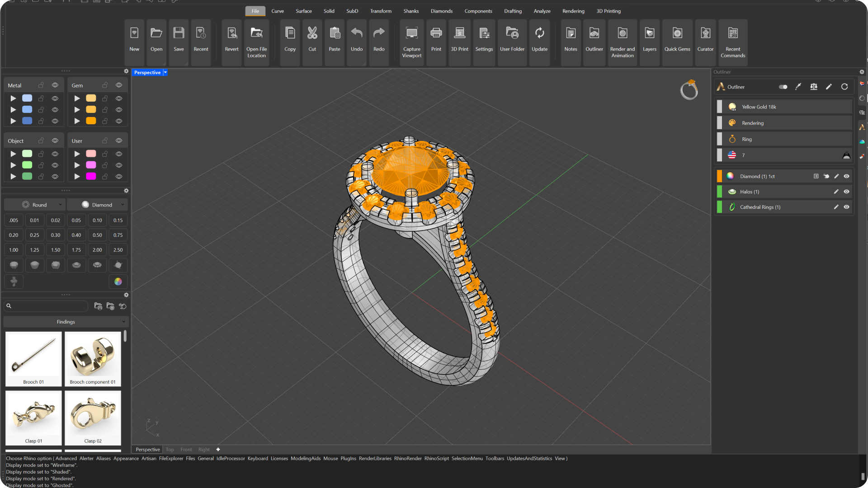Open the Perspective viewport dropdown arrow

click(165, 72)
